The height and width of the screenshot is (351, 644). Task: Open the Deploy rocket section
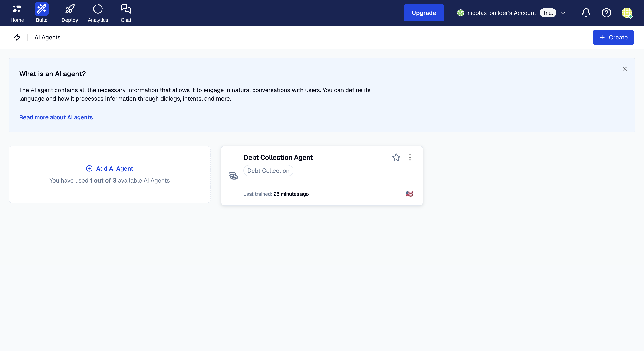pyautogui.click(x=70, y=13)
